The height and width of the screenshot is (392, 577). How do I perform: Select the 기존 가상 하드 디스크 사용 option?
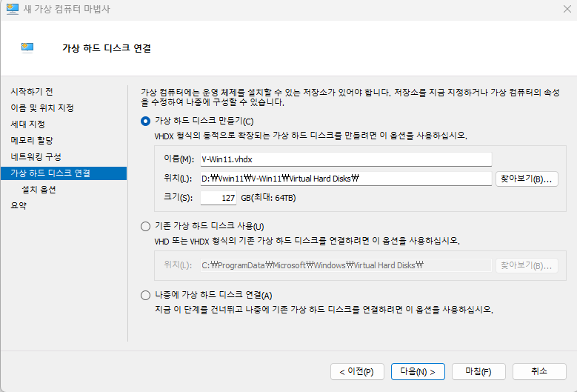tap(145, 226)
